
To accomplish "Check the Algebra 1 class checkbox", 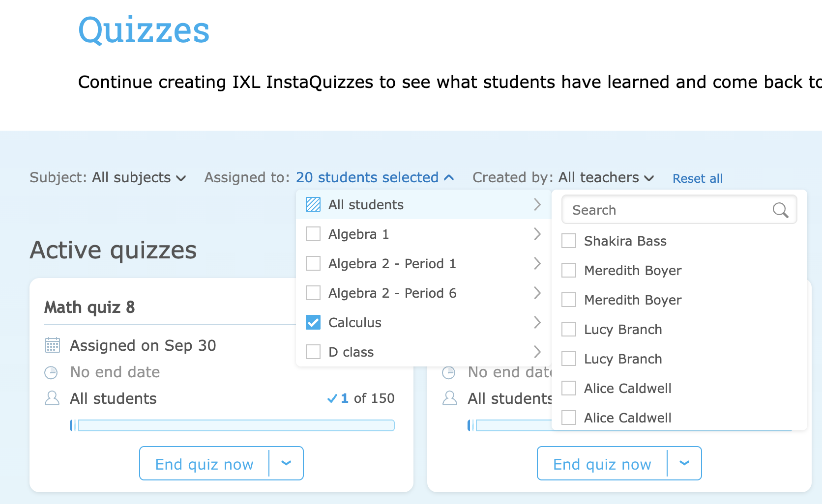I will click(x=313, y=234).
